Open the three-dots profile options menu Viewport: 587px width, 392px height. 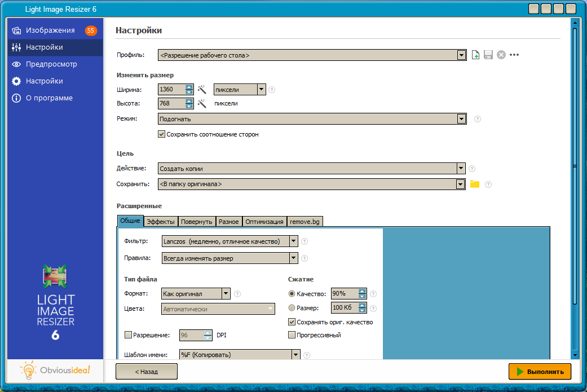pyautogui.click(x=514, y=55)
